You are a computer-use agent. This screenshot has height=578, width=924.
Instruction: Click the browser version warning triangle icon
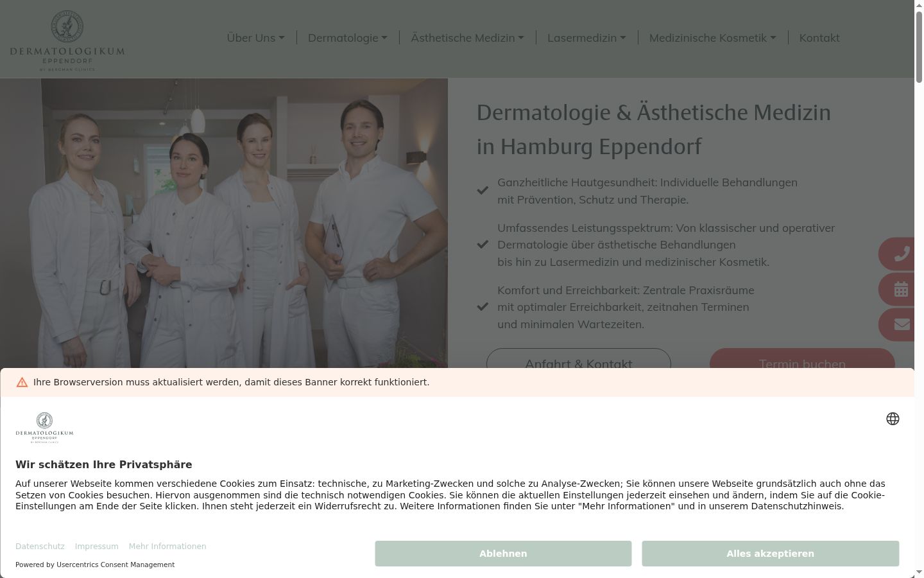22,382
